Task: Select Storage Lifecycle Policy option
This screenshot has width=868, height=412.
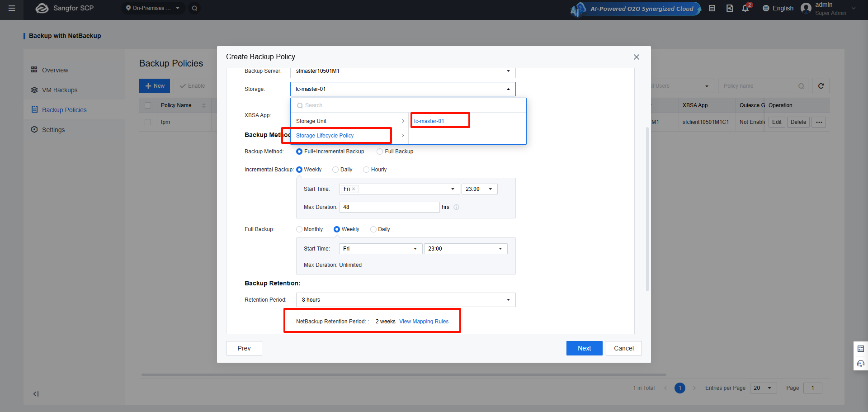Action: [350, 136]
